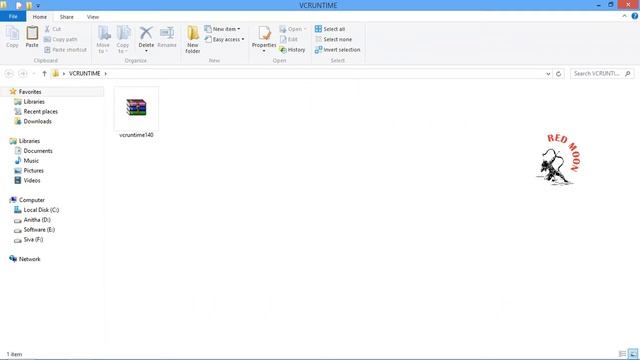Open the File tab
Screen dimensions: 640x360
[x=13, y=17]
